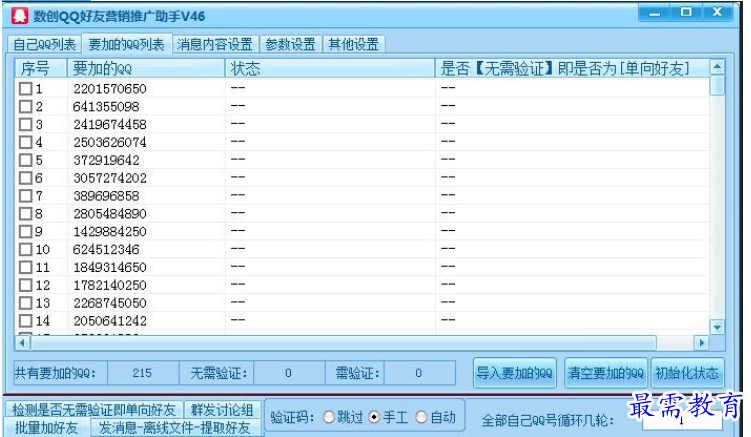
Task: Open 消息内容设置 tab
Action: pyautogui.click(x=215, y=45)
